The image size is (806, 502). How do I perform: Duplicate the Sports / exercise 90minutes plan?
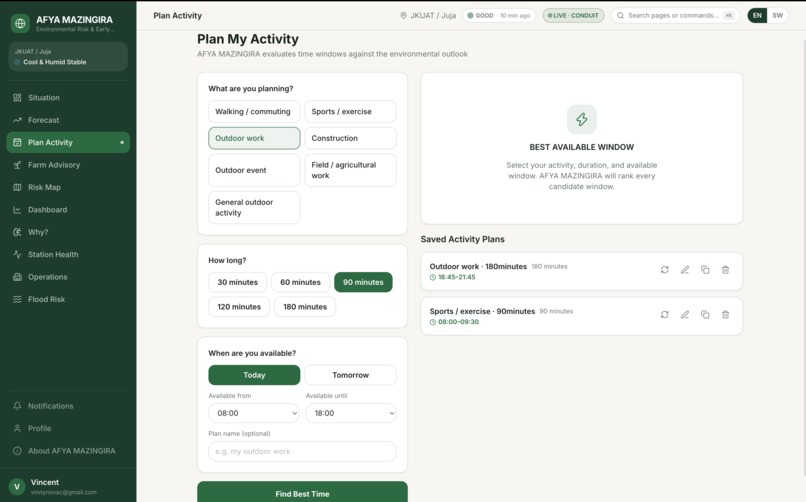coord(705,314)
